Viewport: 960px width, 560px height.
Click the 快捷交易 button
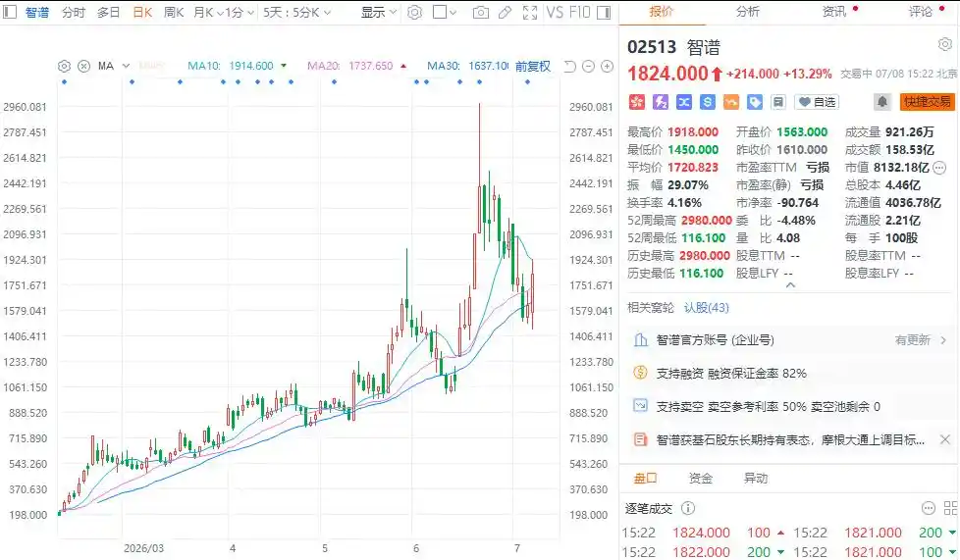coord(927,102)
